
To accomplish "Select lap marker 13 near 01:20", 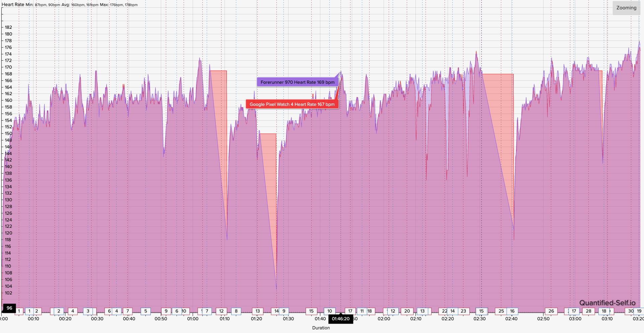I will pos(257,311).
